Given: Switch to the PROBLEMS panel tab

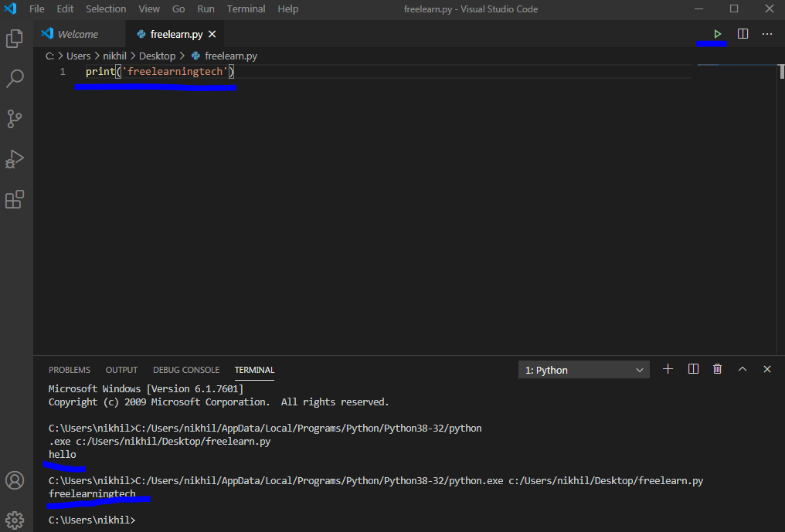Looking at the screenshot, I should (x=69, y=370).
